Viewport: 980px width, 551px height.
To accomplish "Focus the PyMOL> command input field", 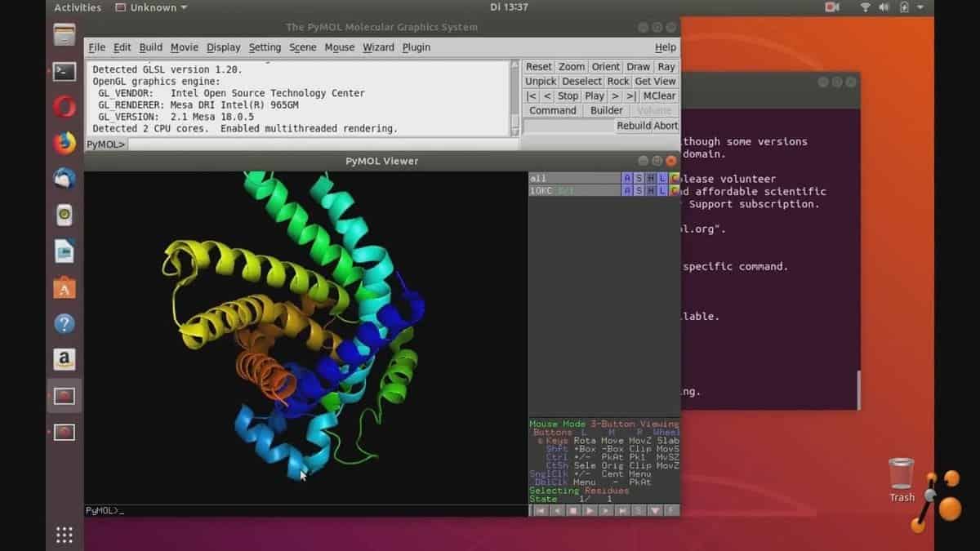I will pos(323,144).
